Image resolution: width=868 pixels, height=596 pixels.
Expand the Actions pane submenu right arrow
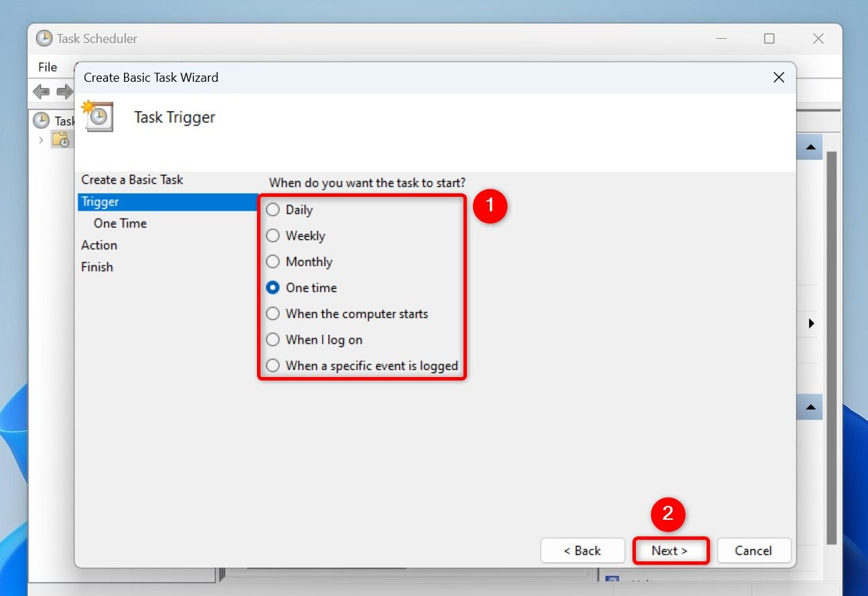pos(811,323)
